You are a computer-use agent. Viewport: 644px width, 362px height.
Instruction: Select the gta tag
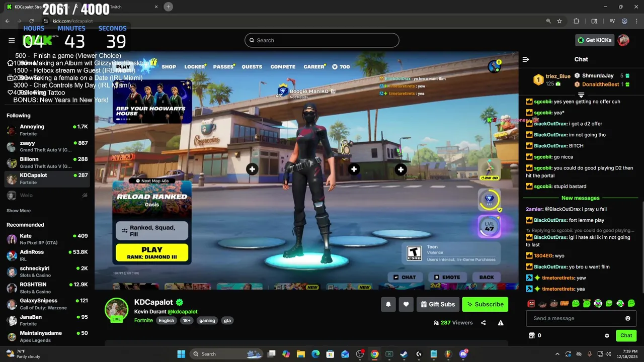[x=227, y=320]
